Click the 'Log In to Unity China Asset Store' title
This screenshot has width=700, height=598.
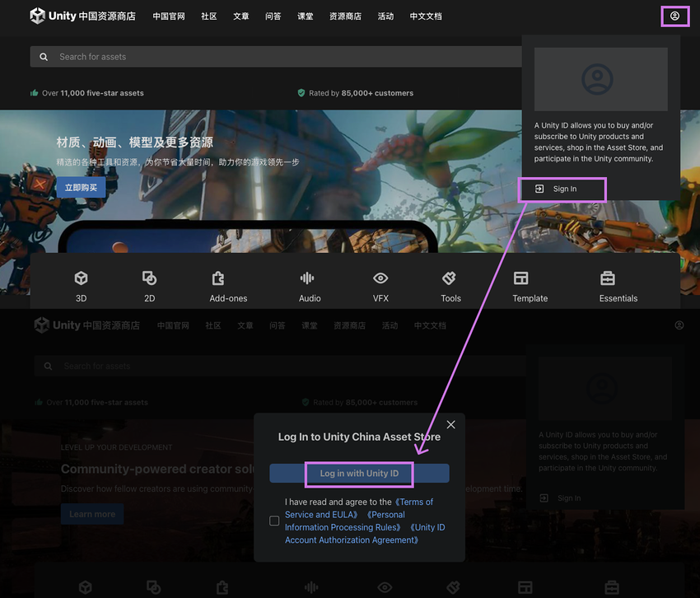(359, 437)
